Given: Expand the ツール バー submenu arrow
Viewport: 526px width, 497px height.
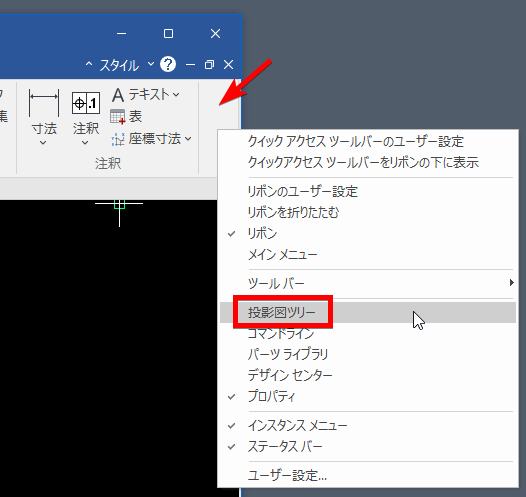Looking at the screenshot, I should [x=511, y=283].
